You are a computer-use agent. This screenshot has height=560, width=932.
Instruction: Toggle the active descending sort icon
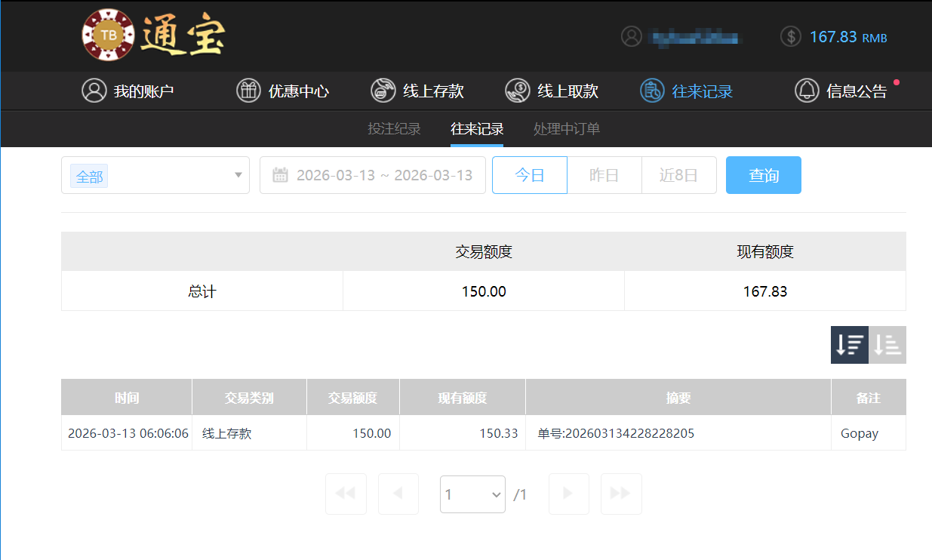[849, 344]
